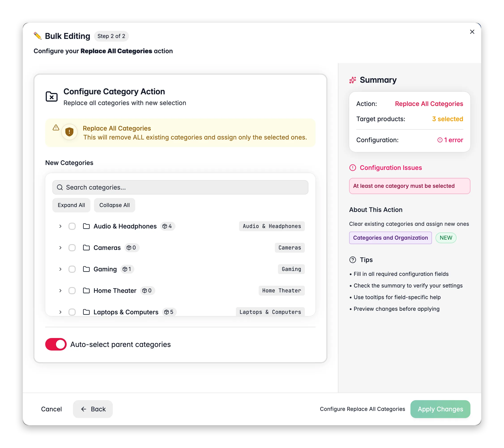Click the pencil icon beside Bulk Editing
The image size is (504, 448).
(38, 36)
